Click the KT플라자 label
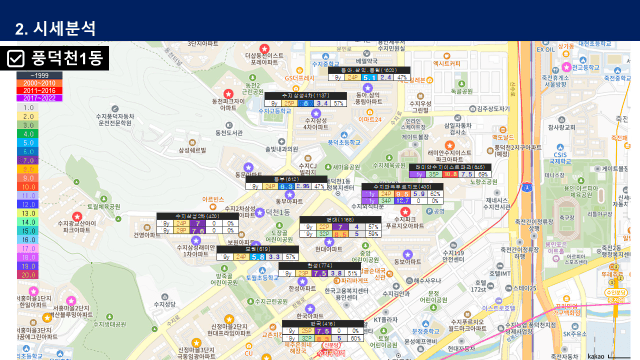 click(x=385, y=320)
